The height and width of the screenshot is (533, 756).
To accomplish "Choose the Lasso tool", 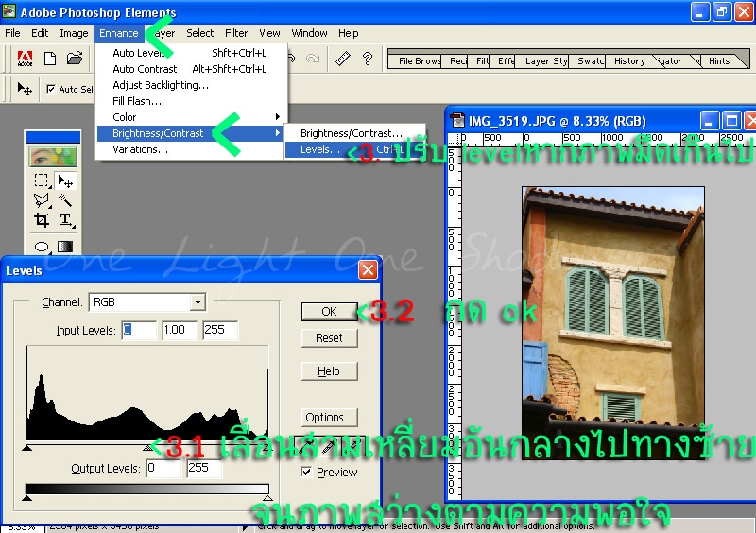I will pyautogui.click(x=42, y=200).
